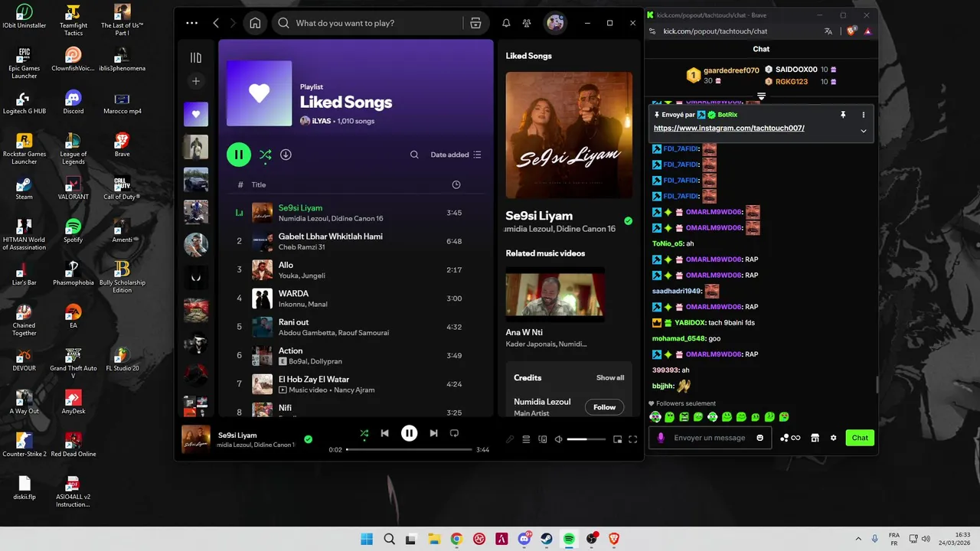This screenshot has width=980, height=551.
Task: Send message with green Chat button
Action: pyautogui.click(x=860, y=438)
